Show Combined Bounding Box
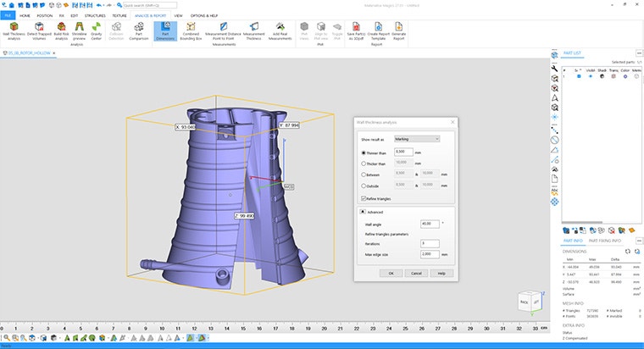The height and width of the screenshot is (349, 644). pyautogui.click(x=191, y=31)
